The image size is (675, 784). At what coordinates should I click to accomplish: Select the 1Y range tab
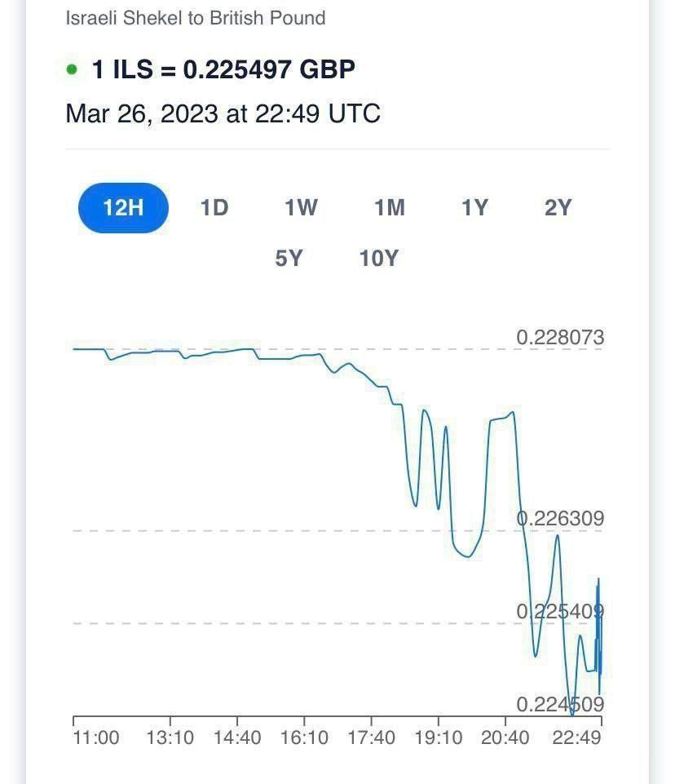pyautogui.click(x=474, y=208)
